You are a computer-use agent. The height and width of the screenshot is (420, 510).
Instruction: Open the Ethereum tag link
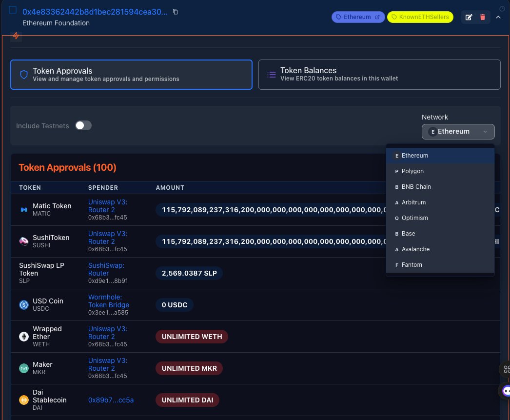358,17
